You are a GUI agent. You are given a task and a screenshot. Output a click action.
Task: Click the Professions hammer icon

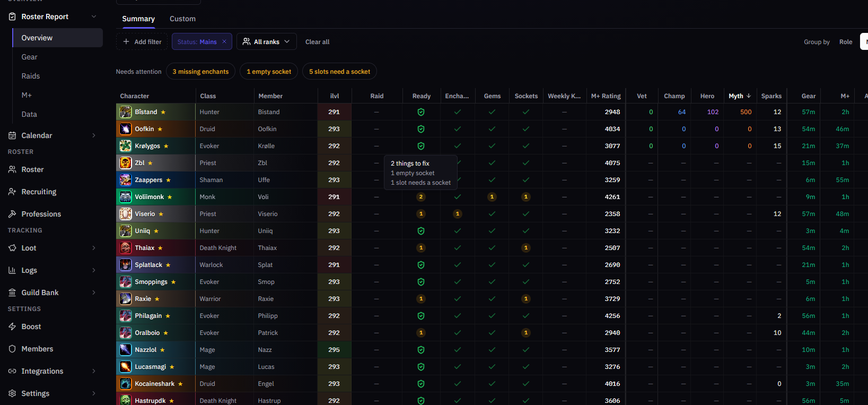12,214
